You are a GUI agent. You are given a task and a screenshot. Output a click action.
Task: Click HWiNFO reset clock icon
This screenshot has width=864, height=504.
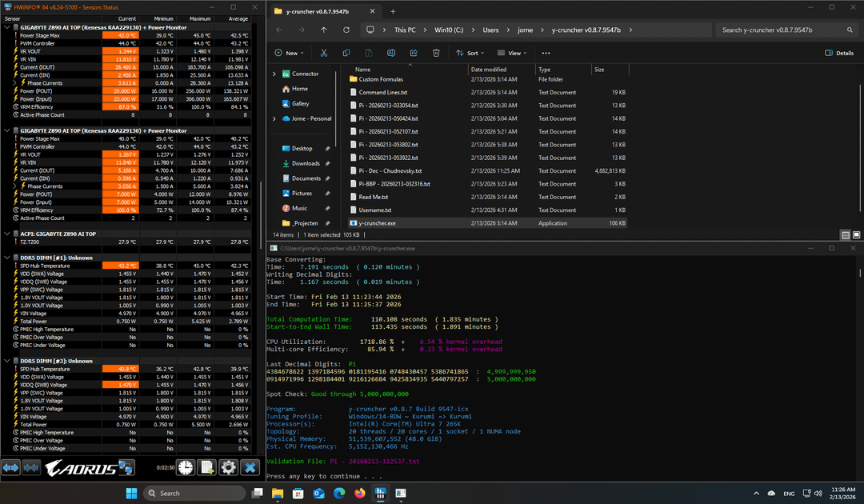click(185, 467)
